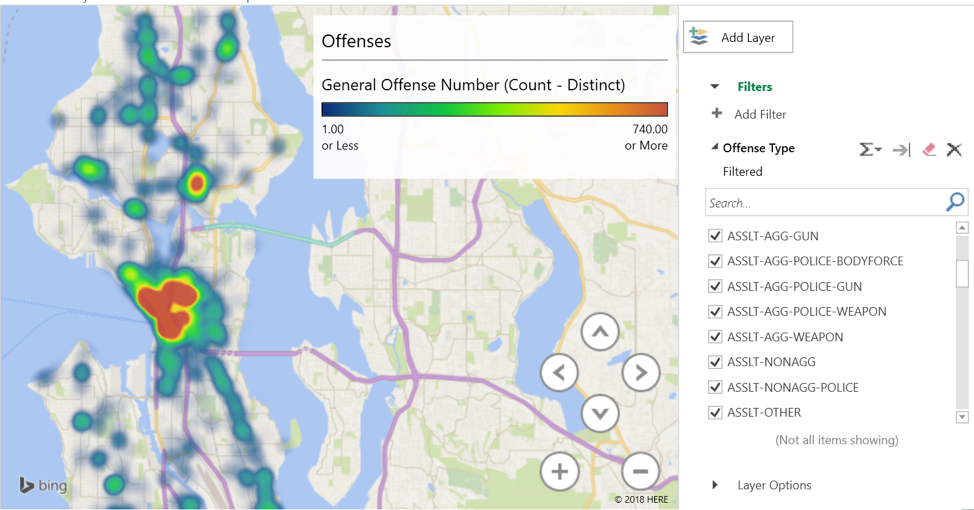
Task: Click the Add Layer button
Action: [738, 37]
